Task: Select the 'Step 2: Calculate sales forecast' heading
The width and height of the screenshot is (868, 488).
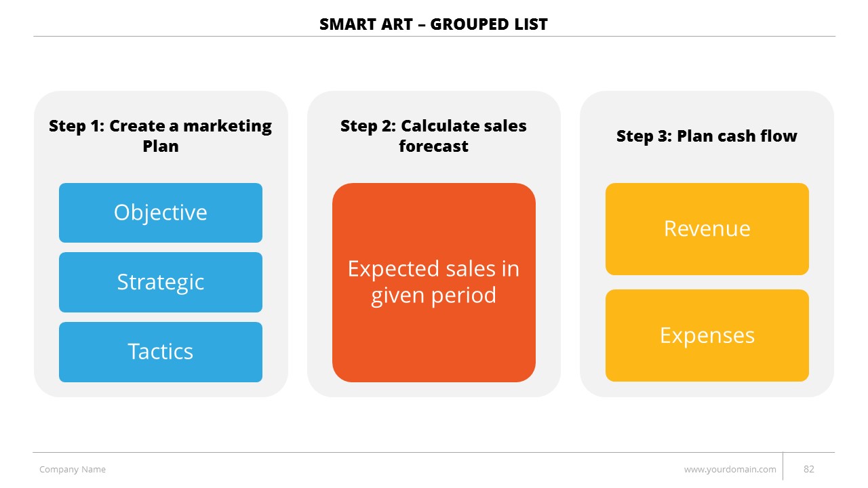Action: click(433, 136)
